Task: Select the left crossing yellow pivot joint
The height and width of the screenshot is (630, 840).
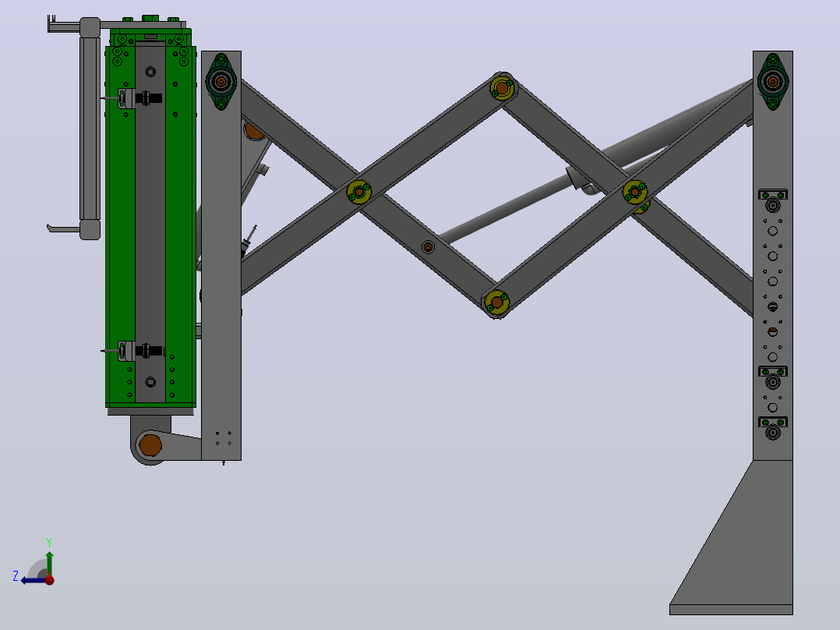Action: pyautogui.click(x=359, y=192)
